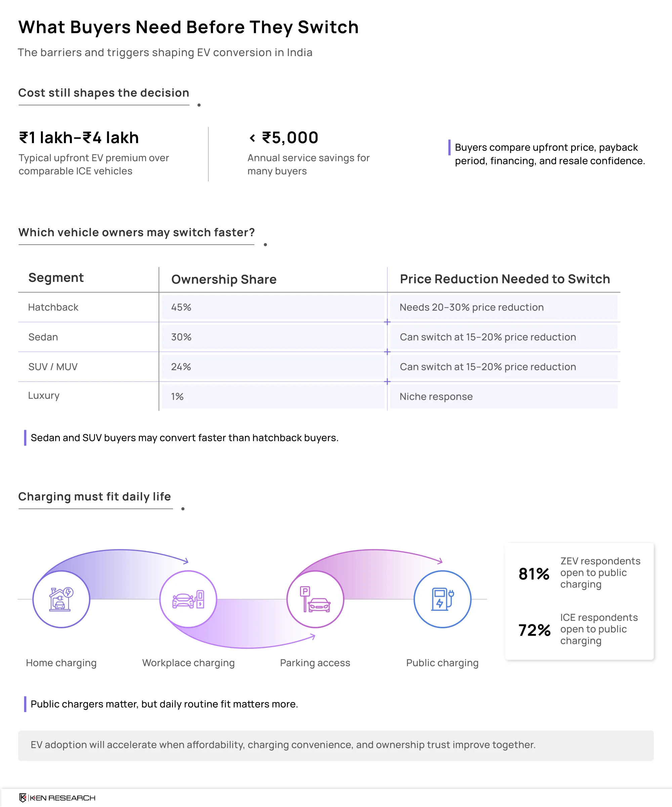Click the 'Price Reduction Needed to Switch' column header
Screen dimensions: 672x807
505,279
